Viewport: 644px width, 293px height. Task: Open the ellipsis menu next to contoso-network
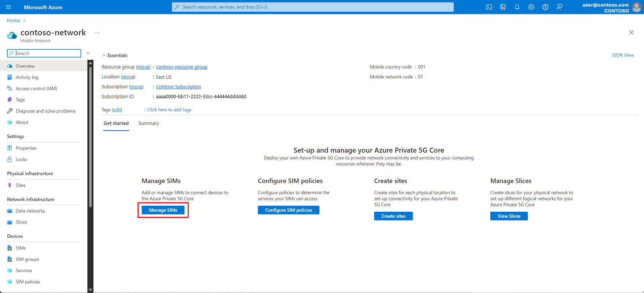coord(97,32)
